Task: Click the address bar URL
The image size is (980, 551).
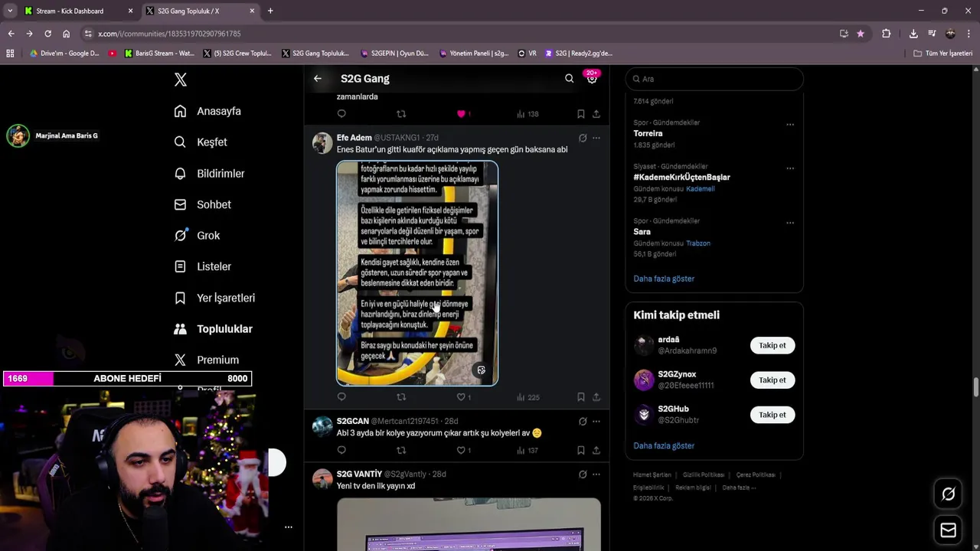Action: click(x=169, y=34)
